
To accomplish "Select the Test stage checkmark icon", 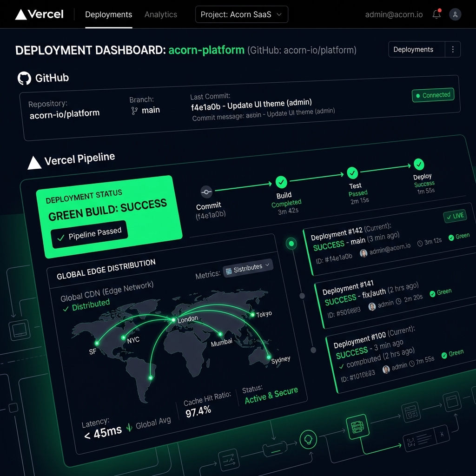I will (352, 173).
